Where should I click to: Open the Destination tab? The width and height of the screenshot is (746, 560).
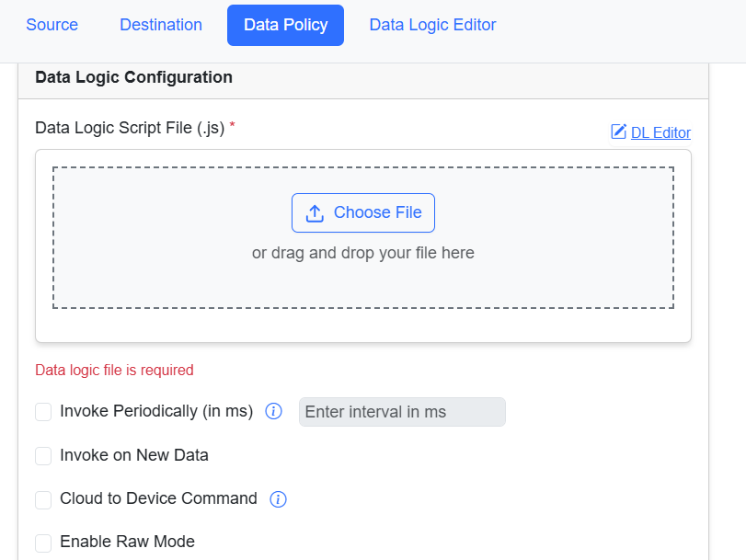(161, 25)
